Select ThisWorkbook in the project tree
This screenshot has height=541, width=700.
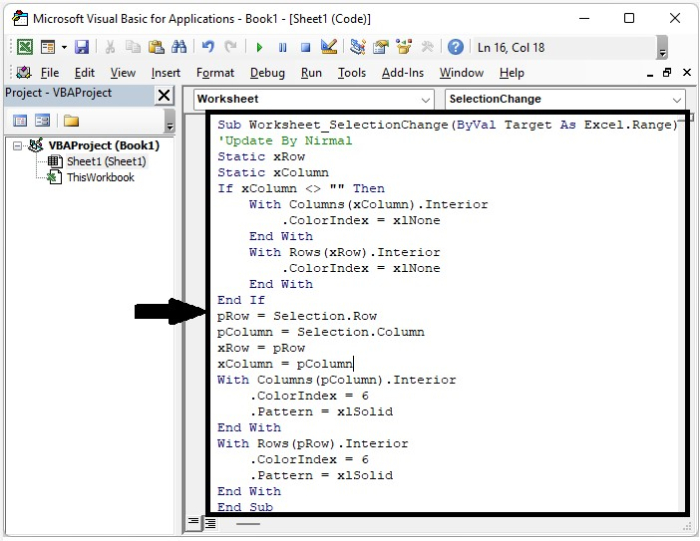pos(100,177)
